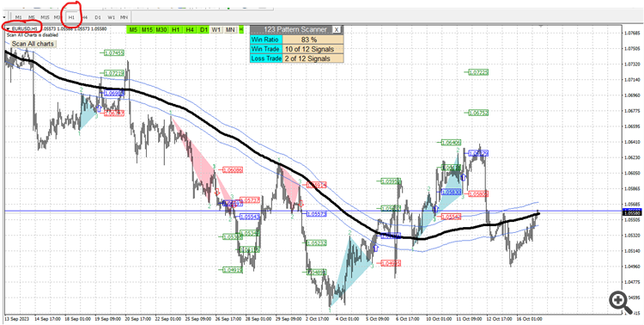
Task: Switch chart to MN timeframe tab in toolbar
Action: click(124, 17)
